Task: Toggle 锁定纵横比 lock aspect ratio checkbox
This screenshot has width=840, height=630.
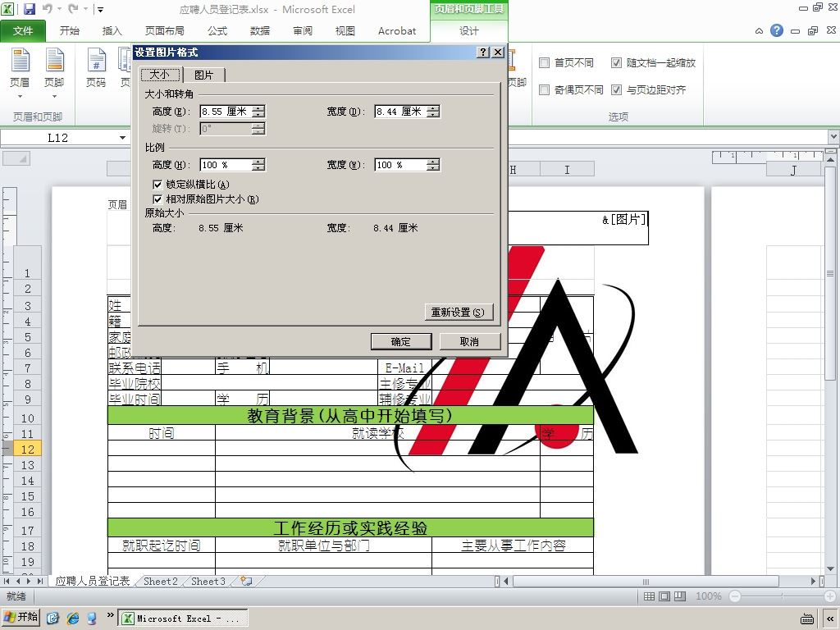Action: [157, 185]
